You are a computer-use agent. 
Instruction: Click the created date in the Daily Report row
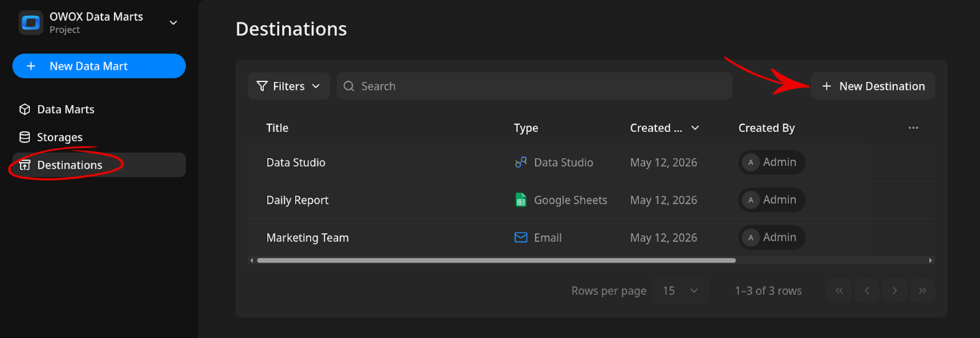(664, 200)
